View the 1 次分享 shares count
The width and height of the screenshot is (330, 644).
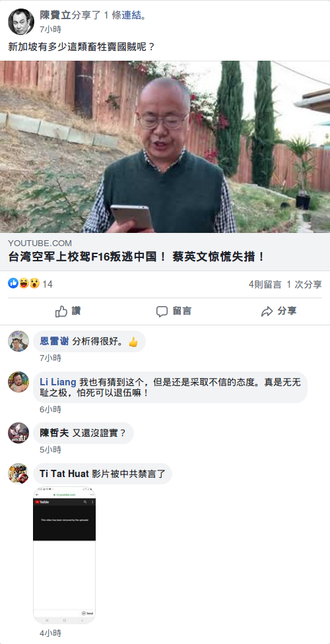click(304, 284)
